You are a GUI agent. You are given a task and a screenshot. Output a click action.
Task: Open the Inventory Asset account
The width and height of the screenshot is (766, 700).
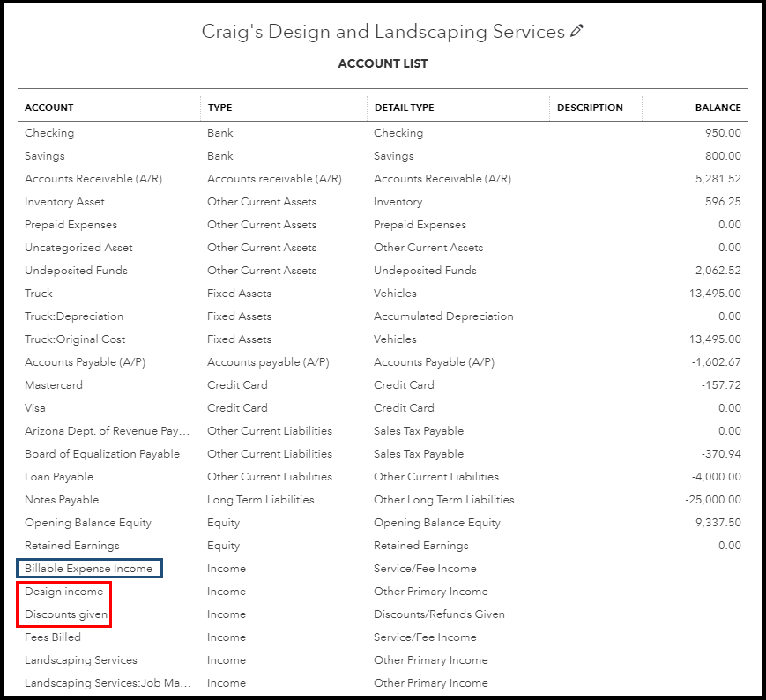tap(64, 202)
